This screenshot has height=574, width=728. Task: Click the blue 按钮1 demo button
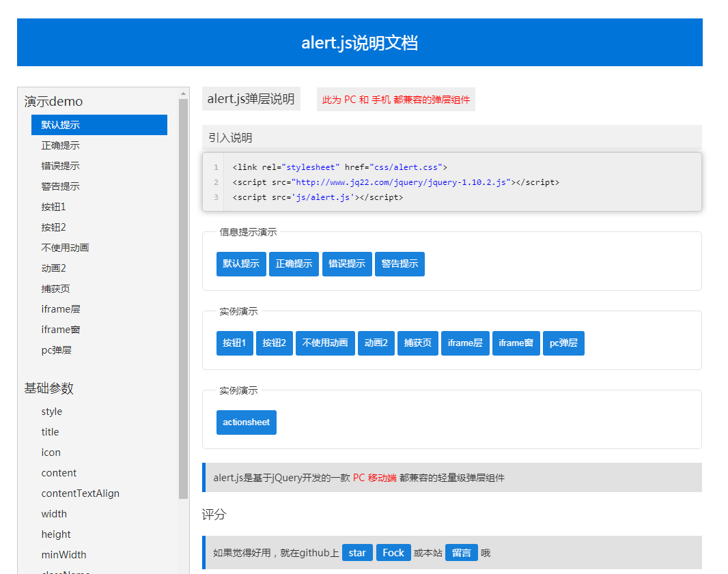(x=234, y=343)
